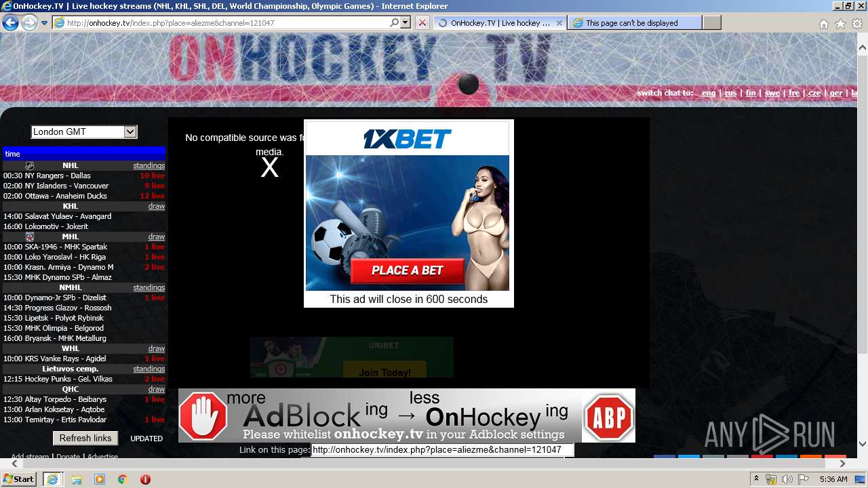The image size is (868, 488).
Task: Open NMHL standings link
Action: click(149, 287)
